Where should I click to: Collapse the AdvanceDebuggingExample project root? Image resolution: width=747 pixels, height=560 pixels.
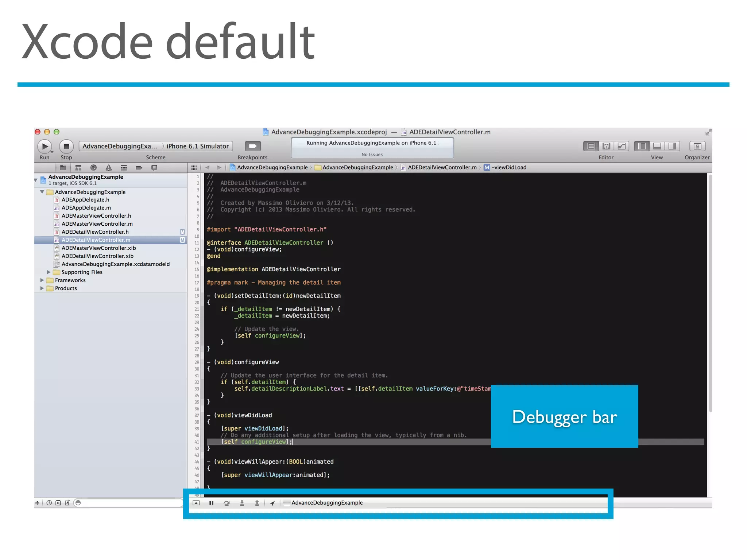(36, 180)
